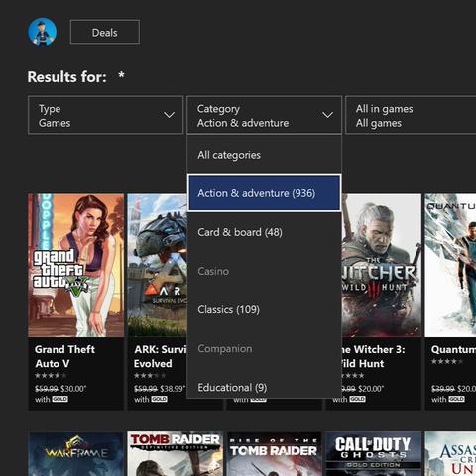The image size is (476, 476).
Task: Click the Gold badge under Quantum Break
Action: pyautogui.click(x=456, y=400)
